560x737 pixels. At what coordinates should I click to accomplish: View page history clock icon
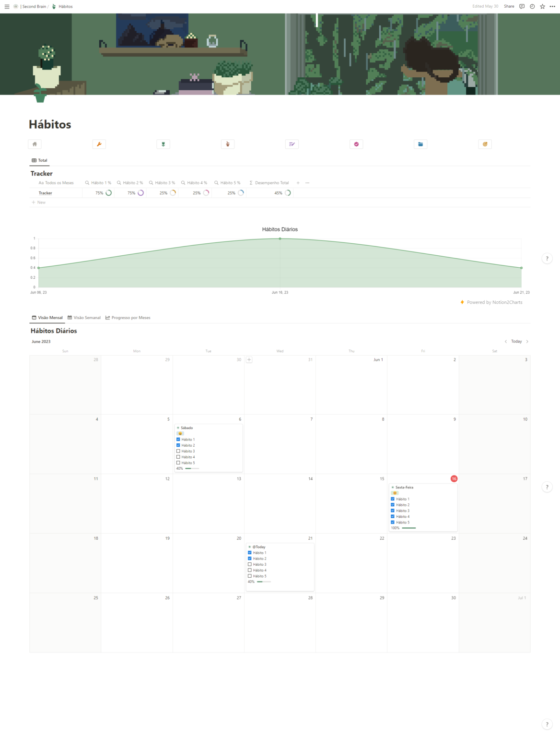pos(532,6)
